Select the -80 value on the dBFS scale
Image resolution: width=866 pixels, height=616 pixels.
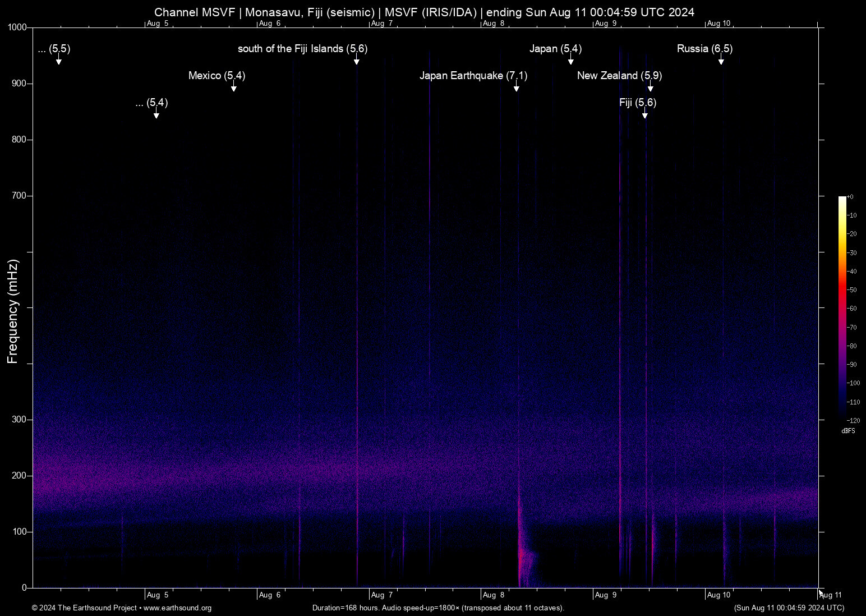click(x=852, y=346)
